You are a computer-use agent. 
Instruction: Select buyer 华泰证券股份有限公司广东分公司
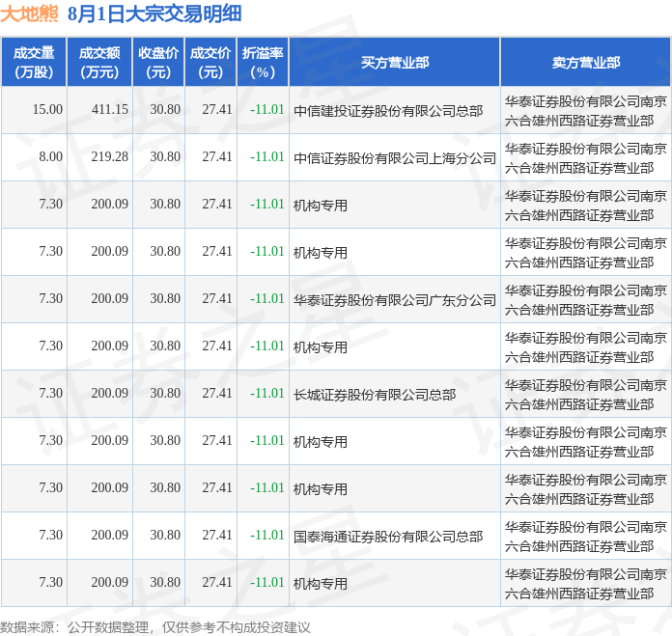tap(394, 299)
